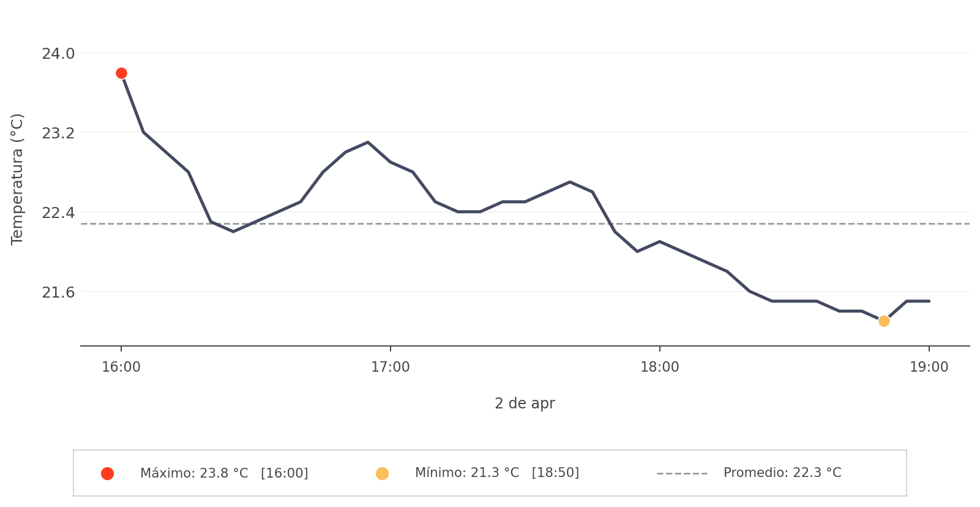
Task: Click the 24.0 y-axis label
Action: pos(58,54)
